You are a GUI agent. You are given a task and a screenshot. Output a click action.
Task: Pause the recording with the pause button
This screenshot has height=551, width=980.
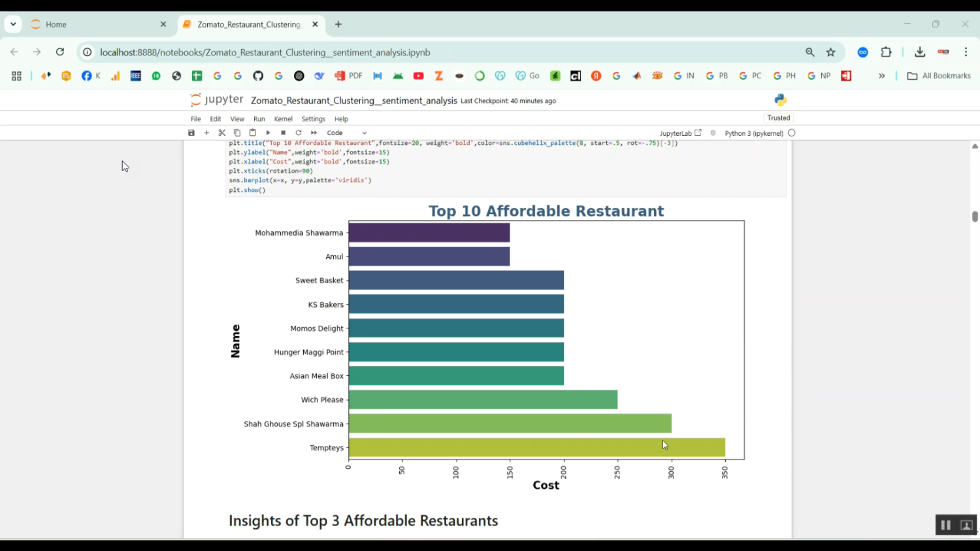pos(945,525)
